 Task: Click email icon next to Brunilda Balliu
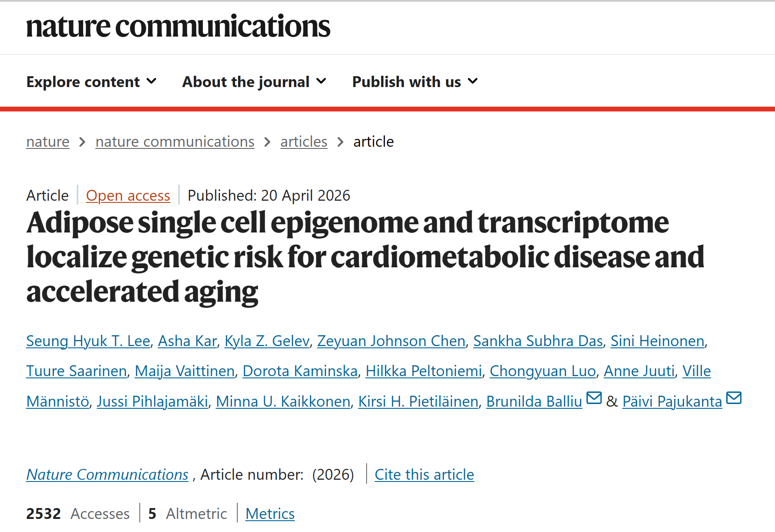tap(594, 398)
